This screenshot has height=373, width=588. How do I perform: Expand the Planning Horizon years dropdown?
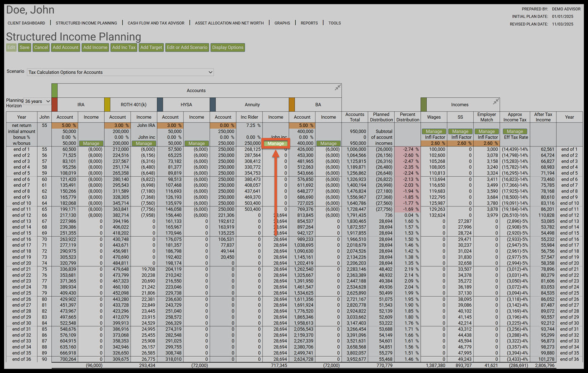(x=37, y=101)
